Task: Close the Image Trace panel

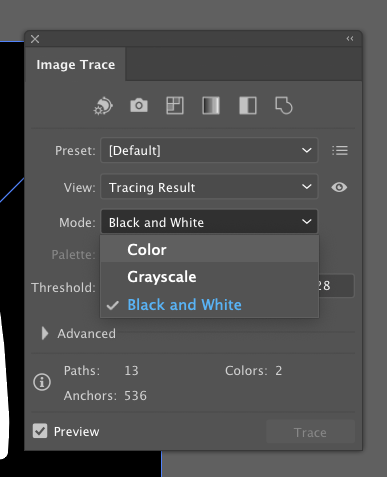Action: pyautogui.click(x=35, y=39)
